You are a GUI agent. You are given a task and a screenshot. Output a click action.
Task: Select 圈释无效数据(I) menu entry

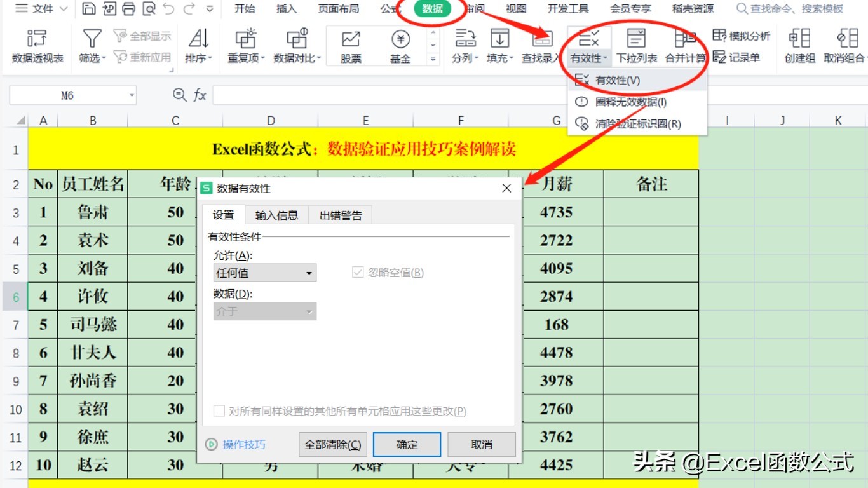[637, 102]
